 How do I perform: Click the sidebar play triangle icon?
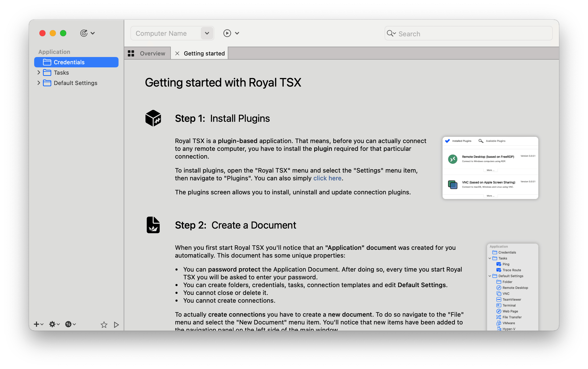pyautogui.click(x=116, y=324)
